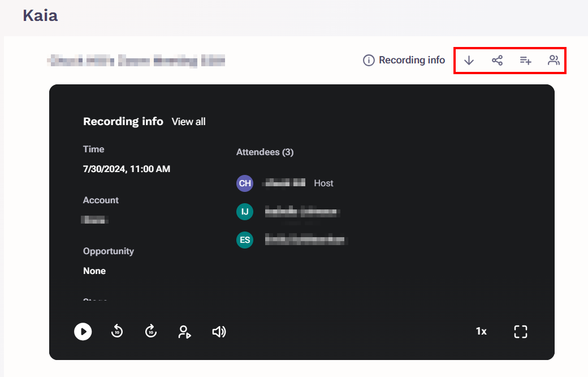Image resolution: width=588 pixels, height=377 pixels.
Task: Click the Recording info header button
Action: click(404, 60)
